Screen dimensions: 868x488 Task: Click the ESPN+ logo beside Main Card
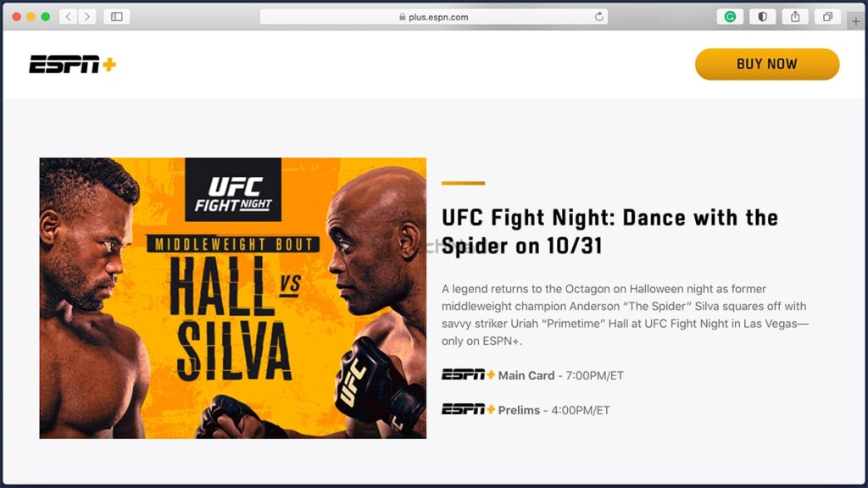tap(468, 374)
